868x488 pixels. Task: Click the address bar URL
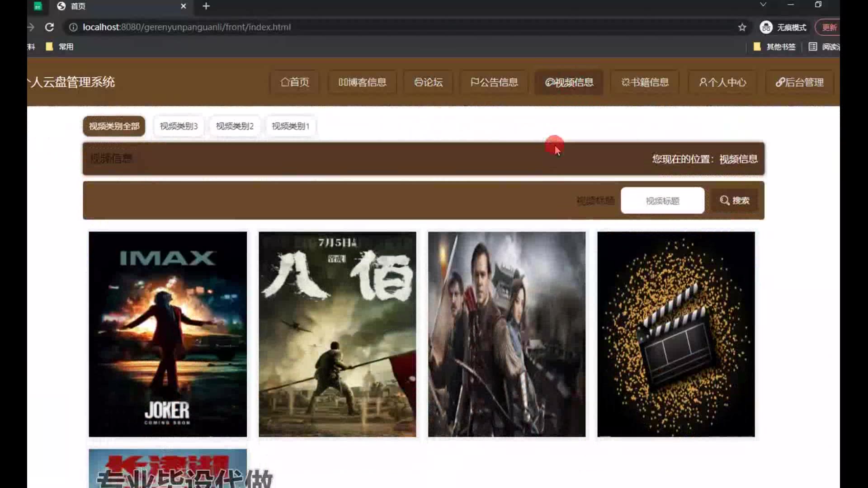pyautogui.click(x=187, y=27)
